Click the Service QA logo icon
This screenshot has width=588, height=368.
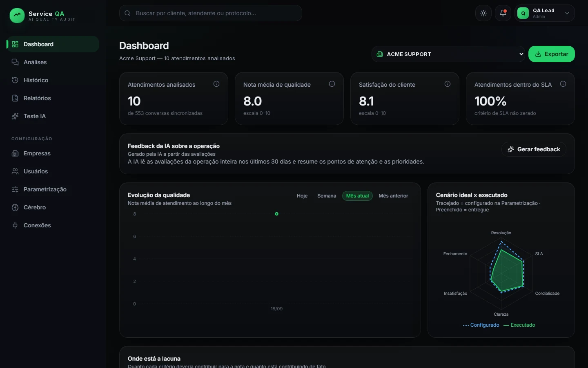(x=17, y=16)
